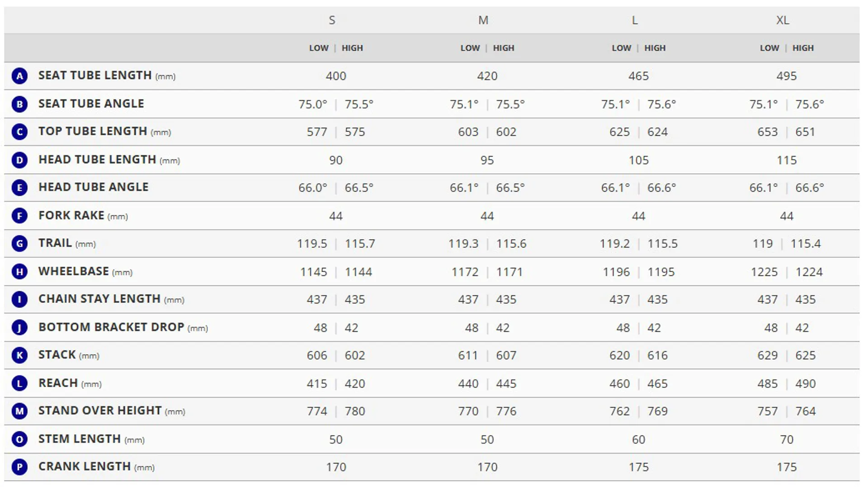
Task: Click the K badge beside Stack
Action: pyautogui.click(x=19, y=355)
